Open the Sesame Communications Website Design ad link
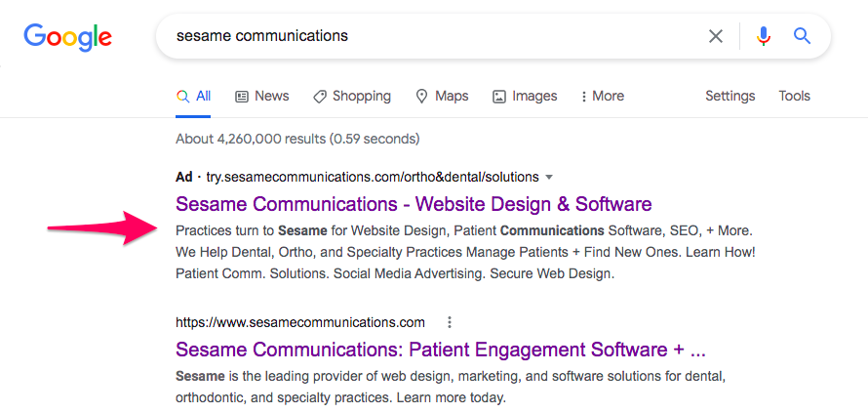Viewport: 868px width, 413px height. (x=414, y=204)
